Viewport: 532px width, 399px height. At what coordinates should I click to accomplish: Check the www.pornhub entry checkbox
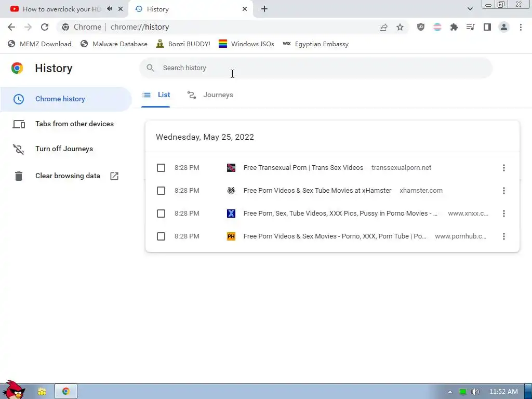point(161,236)
